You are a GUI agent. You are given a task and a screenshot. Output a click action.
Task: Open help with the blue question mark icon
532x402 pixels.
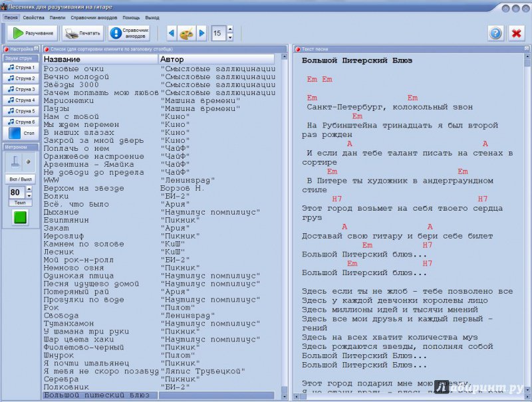click(495, 33)
